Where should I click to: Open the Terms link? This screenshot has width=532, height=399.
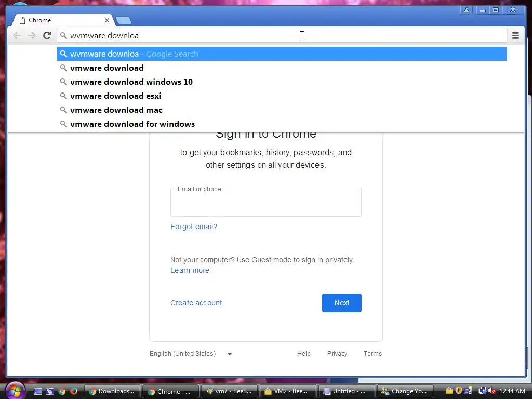click(373, 353)
